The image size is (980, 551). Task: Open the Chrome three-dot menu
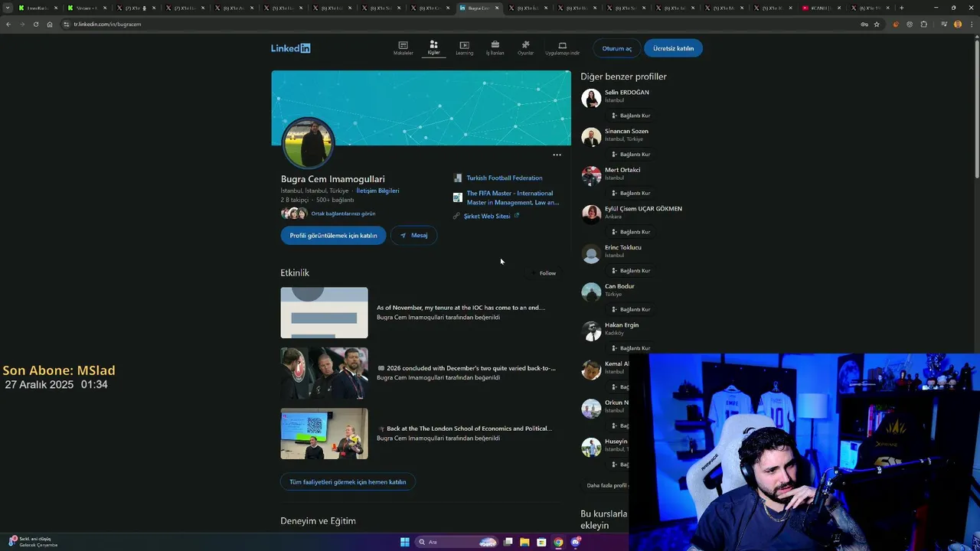point(971,24)
